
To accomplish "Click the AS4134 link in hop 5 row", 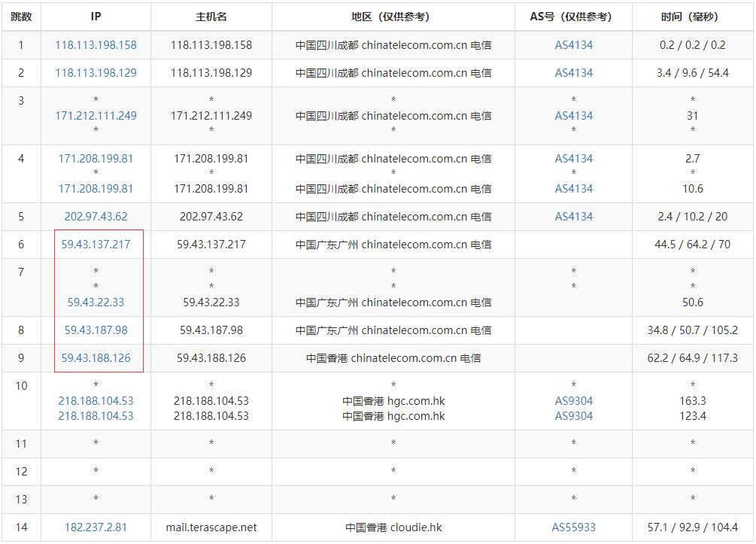I will coord(574,217).
